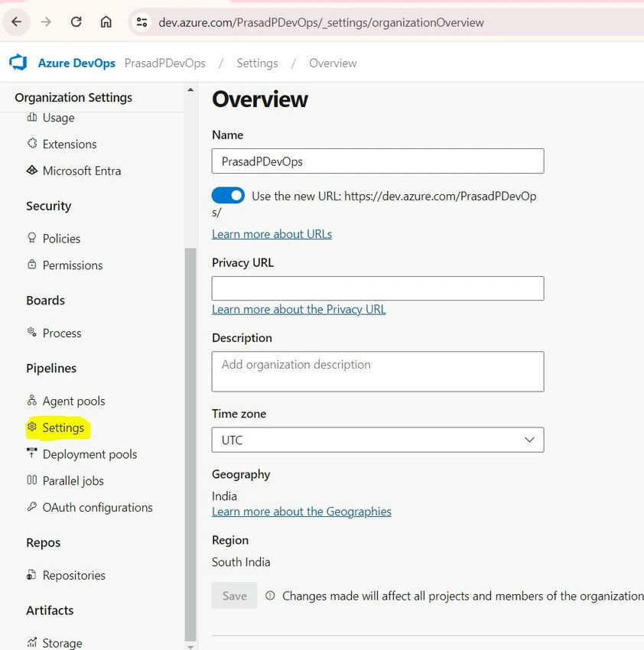Open Learn more about the Geographies link

pos(301,512)
